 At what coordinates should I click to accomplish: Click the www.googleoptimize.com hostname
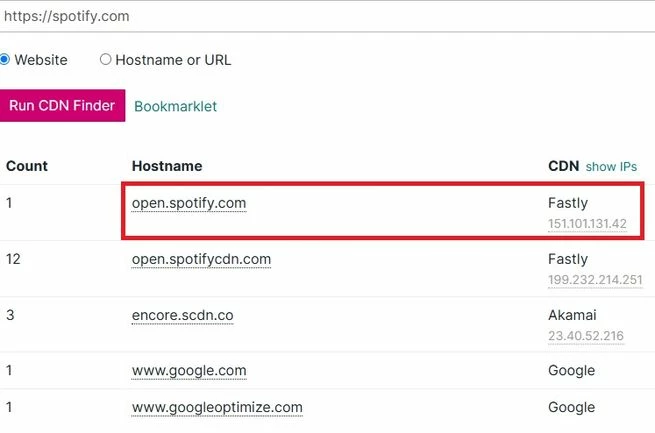[217, 408]
